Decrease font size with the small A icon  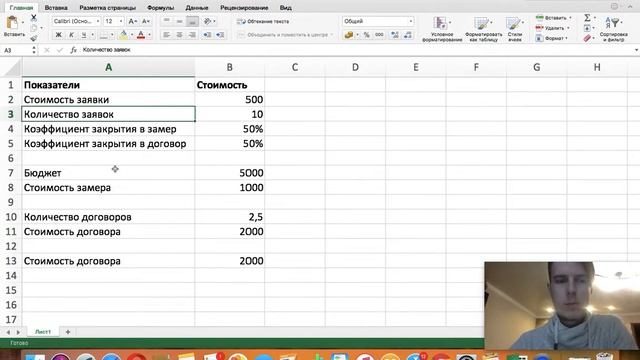(145, 21)
